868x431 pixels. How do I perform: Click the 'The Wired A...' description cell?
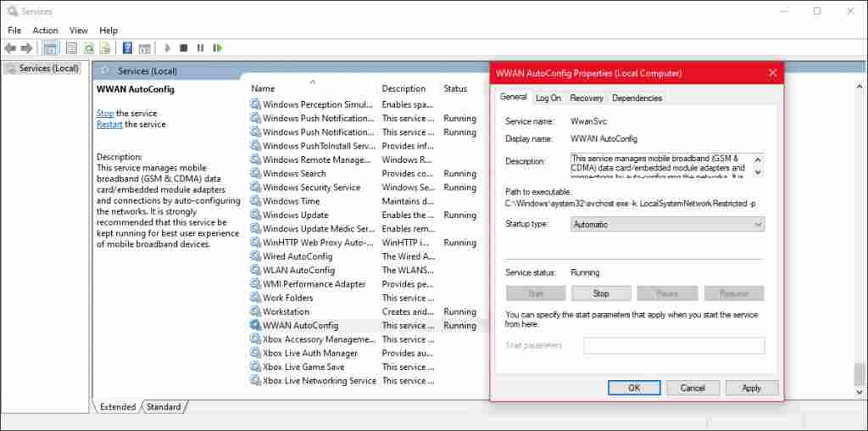click(409, 256)
